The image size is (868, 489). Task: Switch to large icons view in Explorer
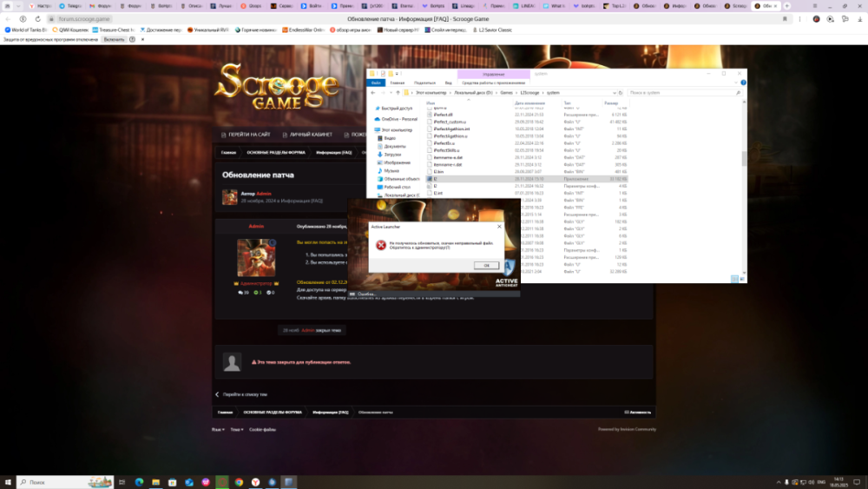point(743,279)
